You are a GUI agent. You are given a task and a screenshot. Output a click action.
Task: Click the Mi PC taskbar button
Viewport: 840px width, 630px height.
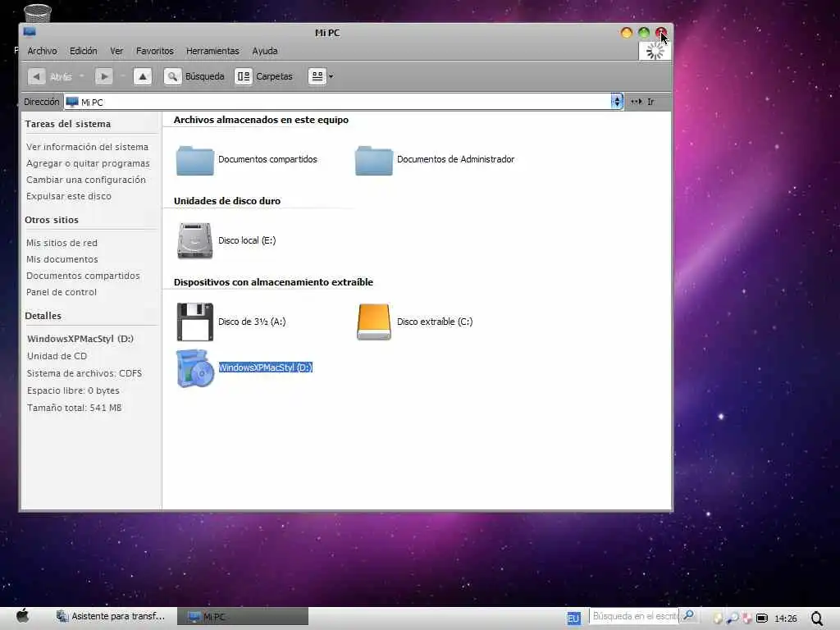[x=243, y=617]
